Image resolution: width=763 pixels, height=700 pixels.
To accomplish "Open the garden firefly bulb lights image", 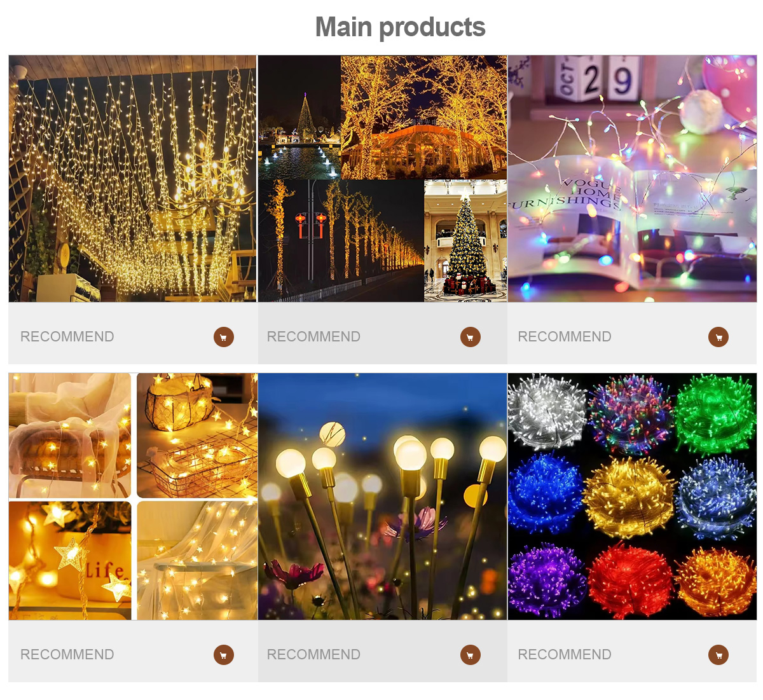I will (382, 497).
